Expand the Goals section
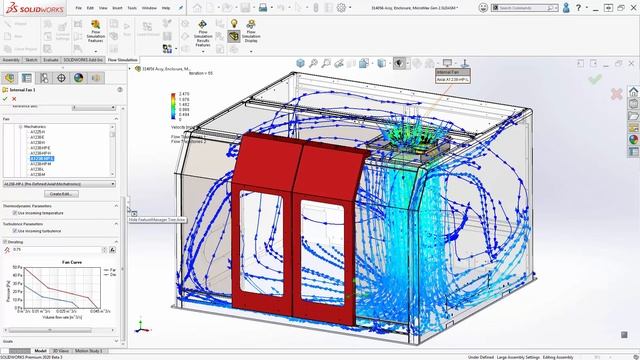This screenshot has height=360, width=640. [x=116, y=341]
